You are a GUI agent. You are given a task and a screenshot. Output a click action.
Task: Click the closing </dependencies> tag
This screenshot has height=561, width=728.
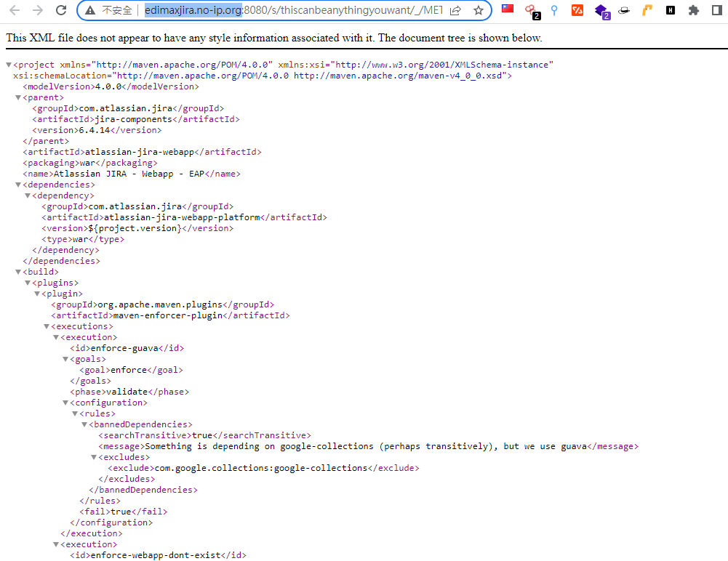pyautogui.click(x=61, y=261)
